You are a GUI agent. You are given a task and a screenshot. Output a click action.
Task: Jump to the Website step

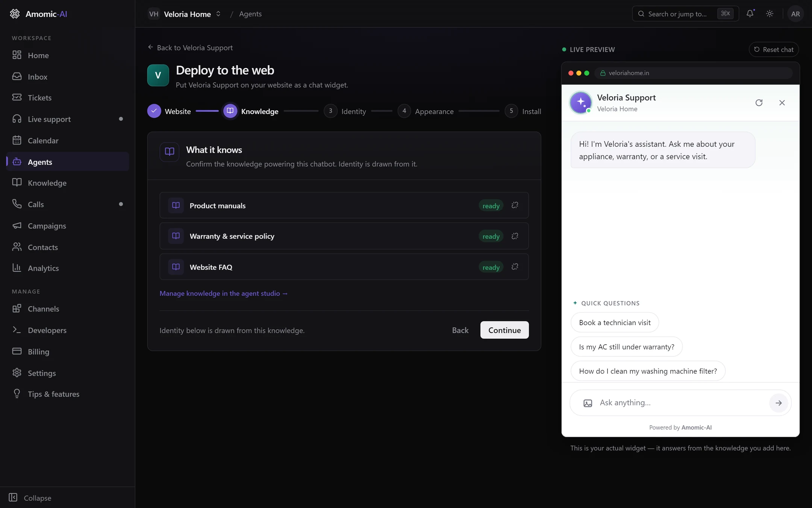pyautogui.click(x=169, y=111)
